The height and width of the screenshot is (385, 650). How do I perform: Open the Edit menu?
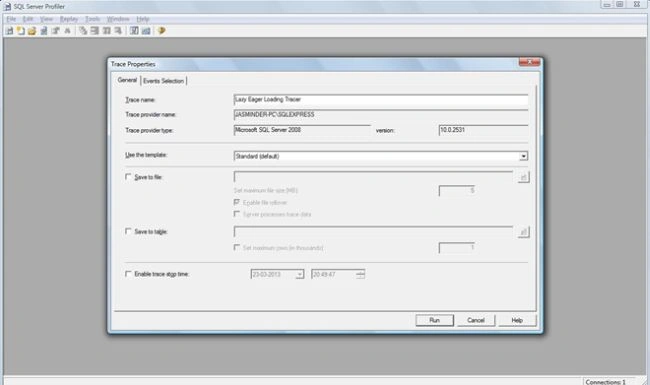click(27, 19)
